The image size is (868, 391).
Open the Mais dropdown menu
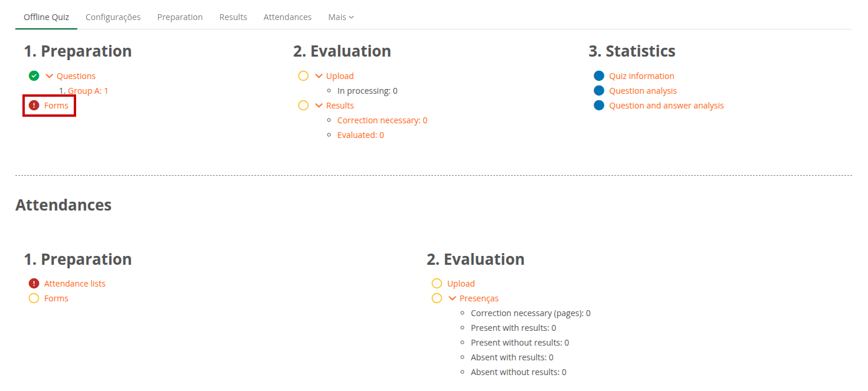[341, 17]
